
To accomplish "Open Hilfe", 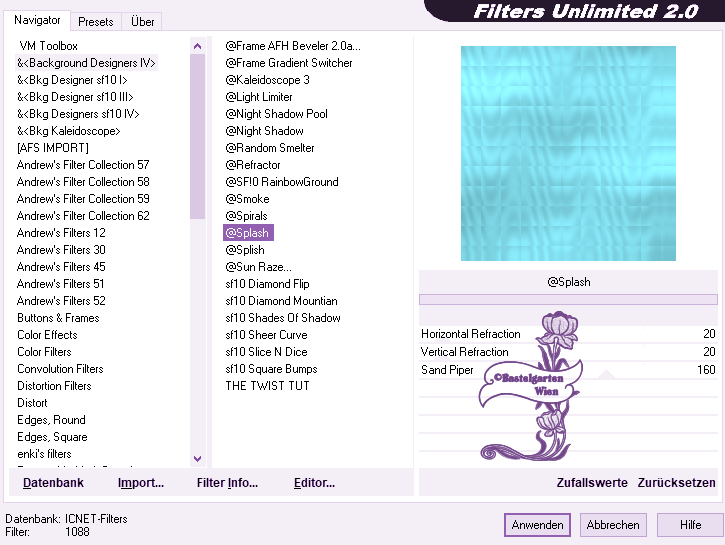I will pyautogui.click(x=690, y=525).
